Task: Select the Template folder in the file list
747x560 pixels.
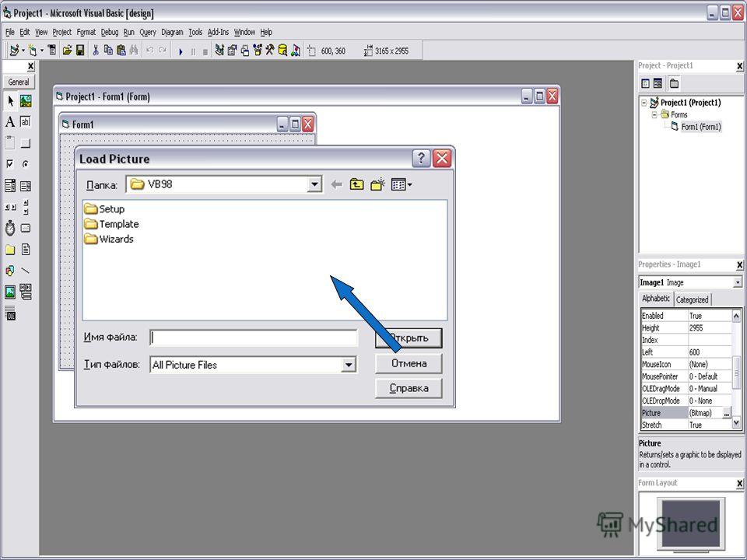Action: [x=111, y=224]
